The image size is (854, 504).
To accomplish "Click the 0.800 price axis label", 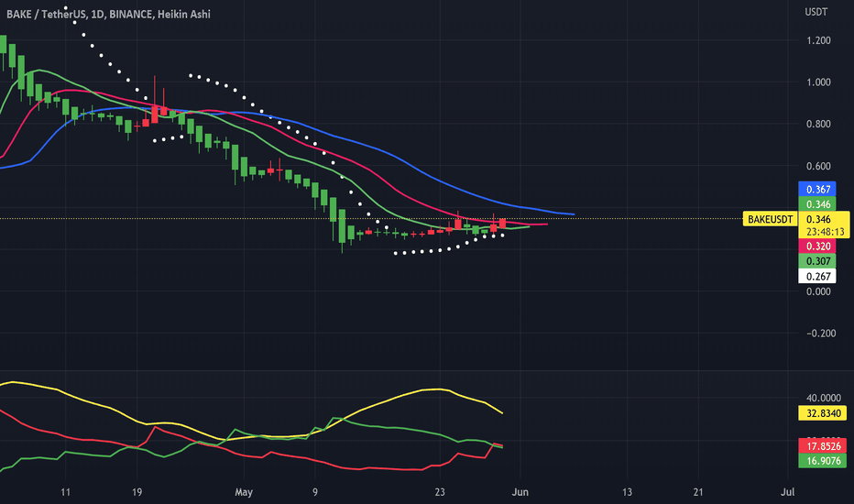I will point(818,125).
